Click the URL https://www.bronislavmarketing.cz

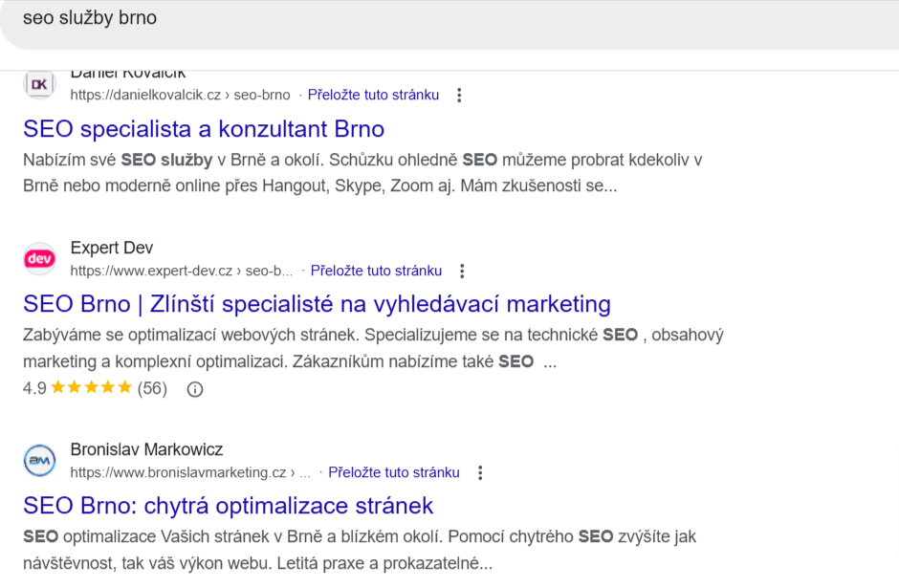pyautogui.click(x=190, y=473)
